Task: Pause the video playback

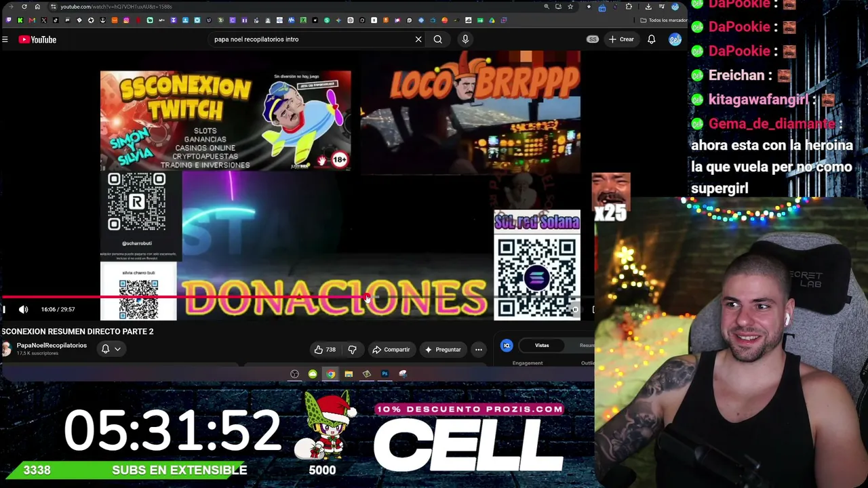Action: point(4,310)
